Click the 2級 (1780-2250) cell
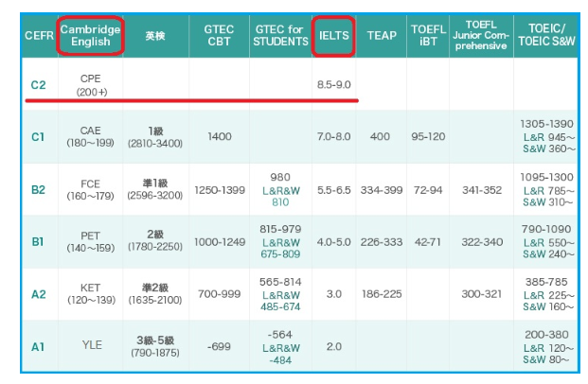Viewport: 588px width, 384px height. pyautogui.click(x=155, y=240)
